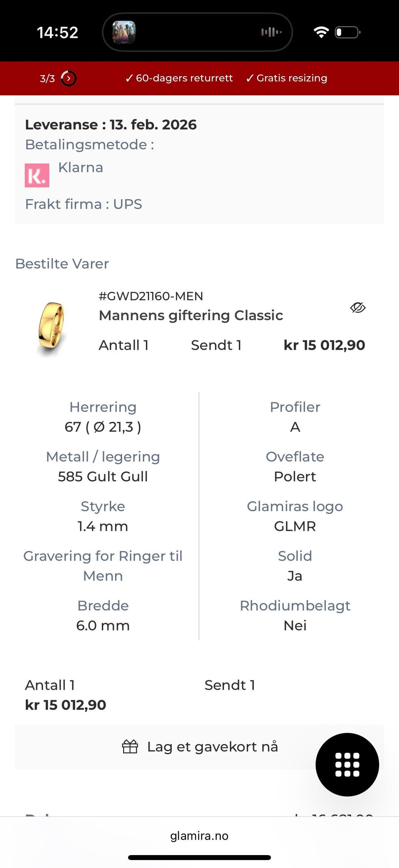Tap the glamira.no address bar
The width and height of the screenshot is (399, 868).
tap(199, 836)
